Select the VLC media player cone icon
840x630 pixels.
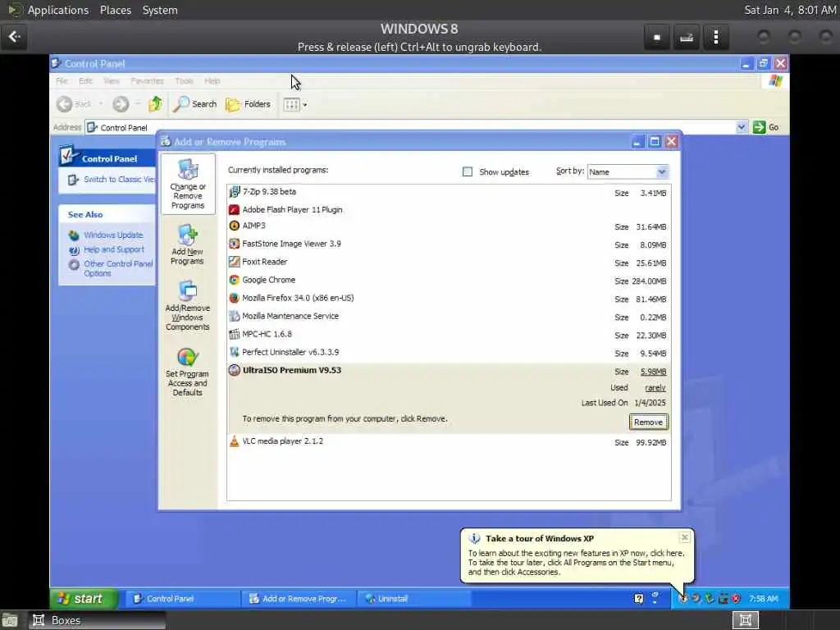[x=234, y=441]
